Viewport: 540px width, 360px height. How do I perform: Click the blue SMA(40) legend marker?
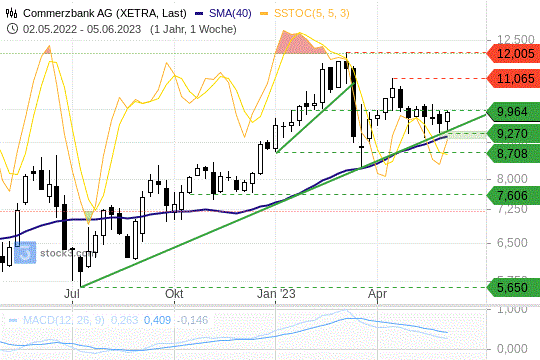pyautogui.click(x=199, y=13)
